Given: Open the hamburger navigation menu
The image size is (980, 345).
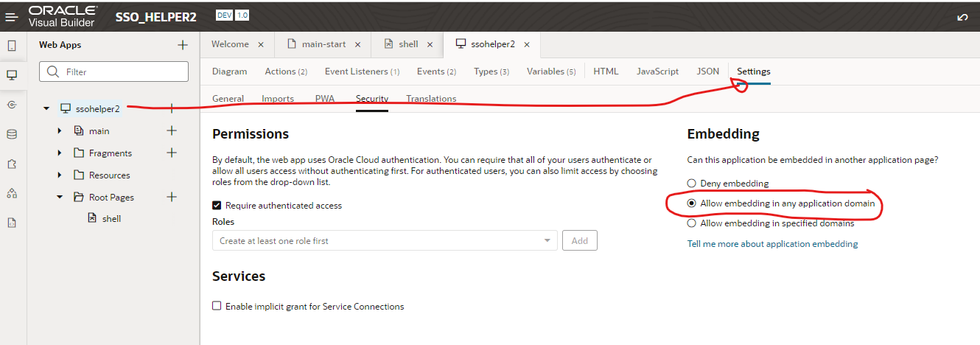Looking at the screenshot, I should click(12, 16).
